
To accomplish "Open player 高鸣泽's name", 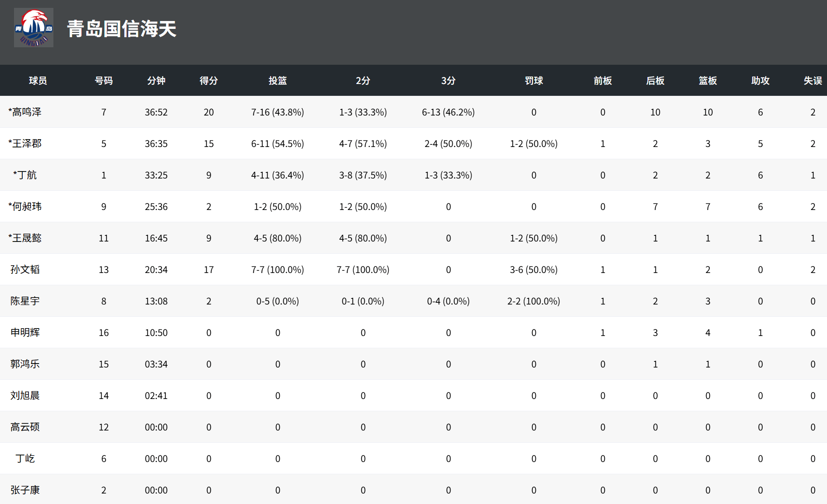I will click(25, 112).
